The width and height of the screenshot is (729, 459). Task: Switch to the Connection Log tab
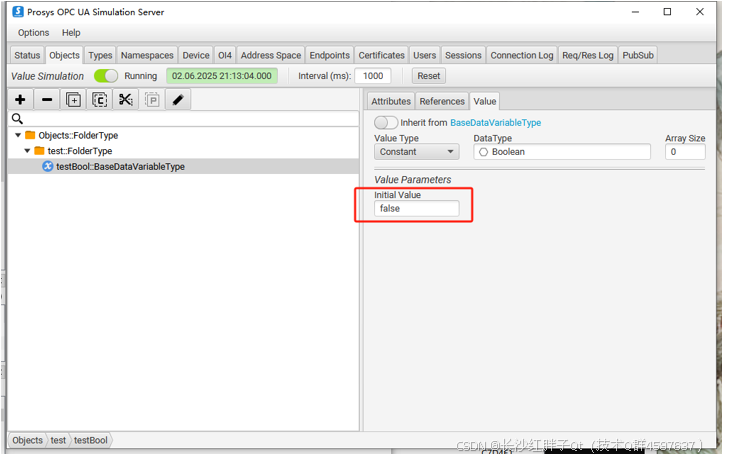[522, 55]
